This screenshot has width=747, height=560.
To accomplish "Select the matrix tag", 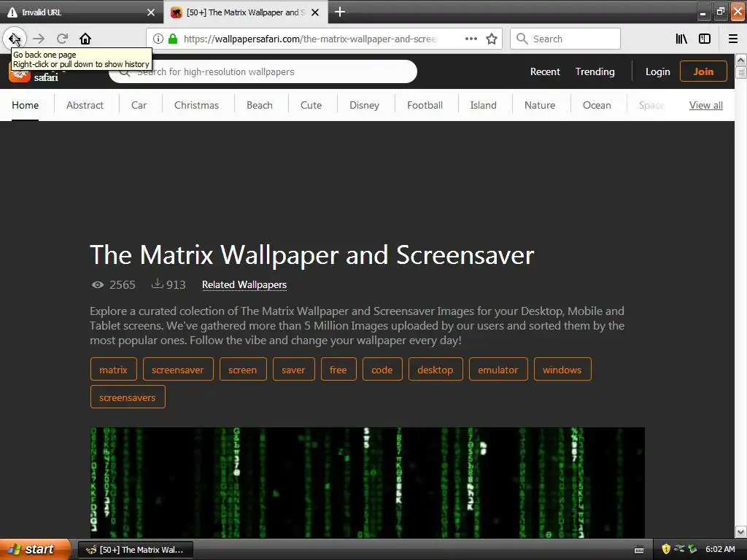I will click(113, 370).
